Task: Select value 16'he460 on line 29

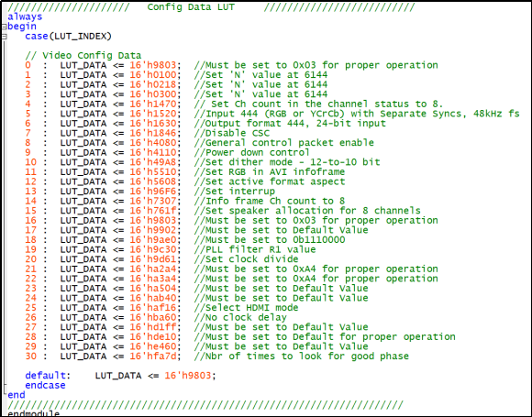Action: pyautogui.click(x=153, y=346)
